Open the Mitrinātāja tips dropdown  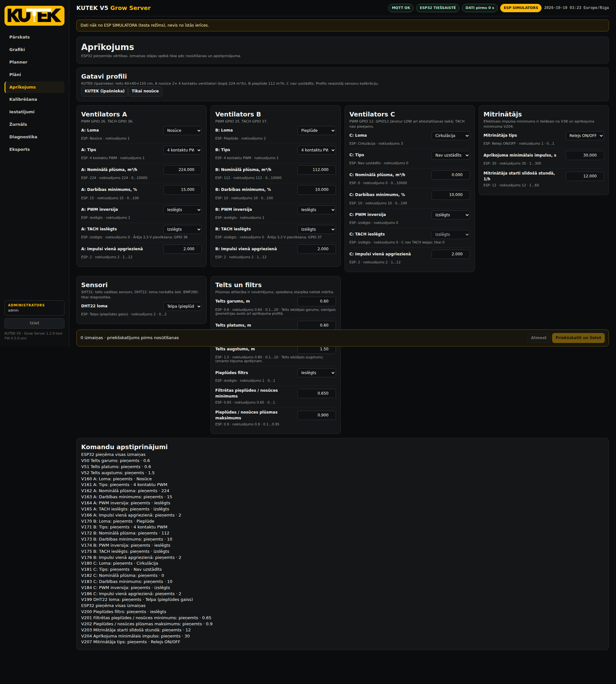point(584,136)
